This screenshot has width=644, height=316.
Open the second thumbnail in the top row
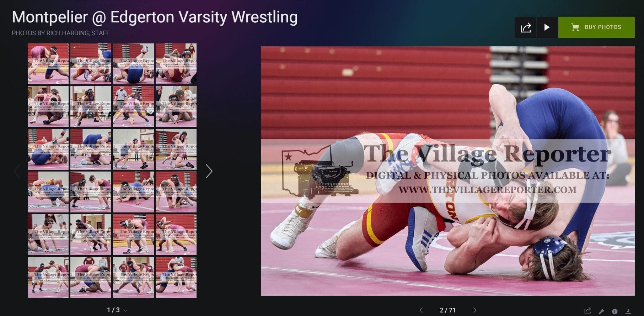pyautogui.click(x=91, y=64)
